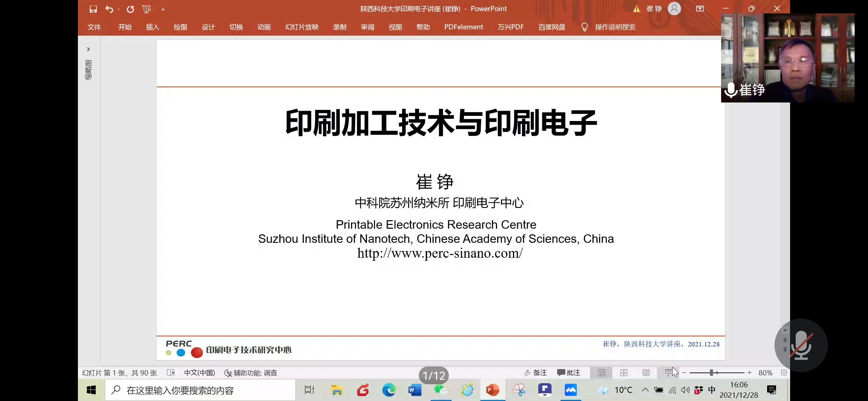The width and height of the screenshot is (868, 401).
Task: Open the 插入 ribbon tab
Action: click(152, 27)
